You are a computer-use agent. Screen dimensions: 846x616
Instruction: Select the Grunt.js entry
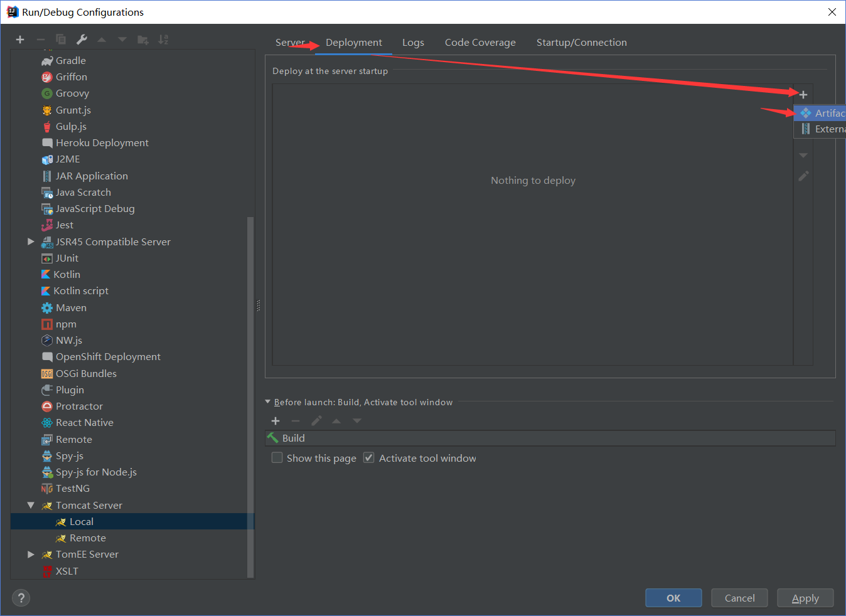pos(73,110)
